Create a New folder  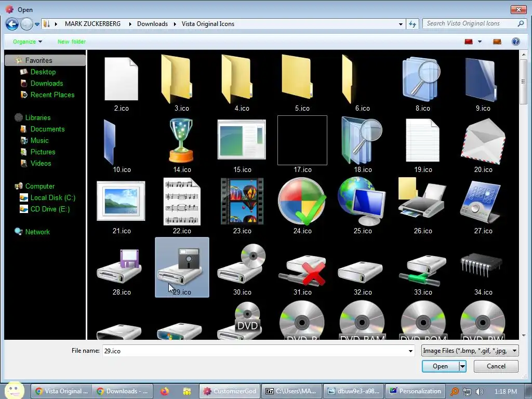point(72,42)
